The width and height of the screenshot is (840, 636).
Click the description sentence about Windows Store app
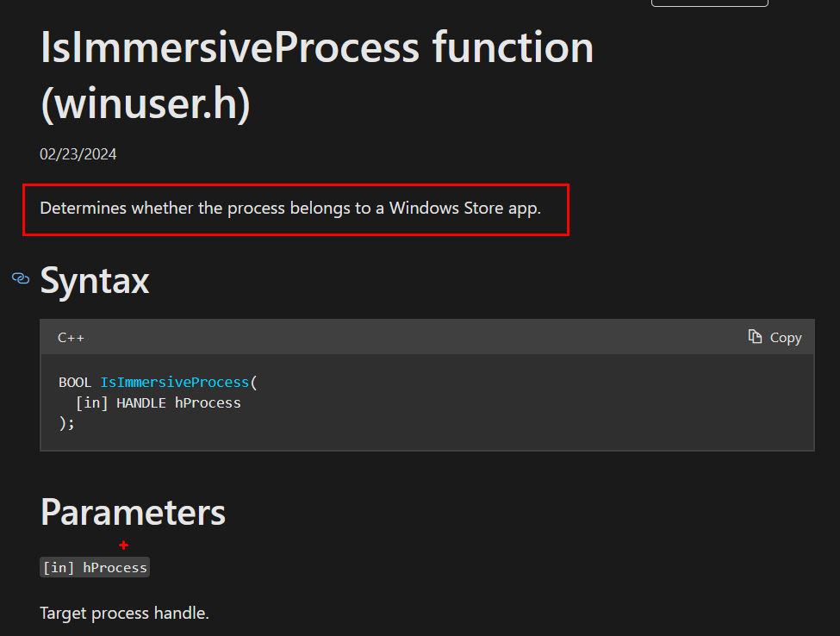tap(290, 208)
